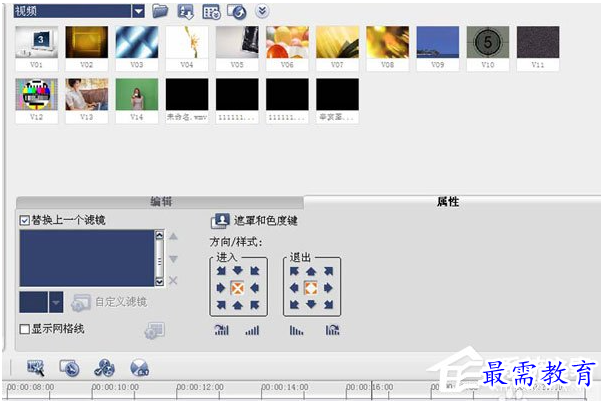The image size is (604, 405).
Task: Click timeline marker 00:00:10:00
Action: 115,387
